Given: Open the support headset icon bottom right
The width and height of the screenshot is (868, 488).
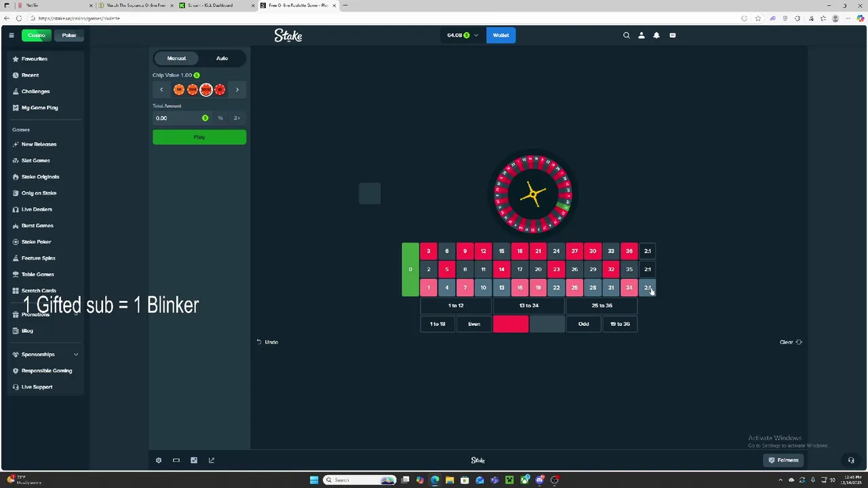Looking at the screenshot, I should pos(851,460).
